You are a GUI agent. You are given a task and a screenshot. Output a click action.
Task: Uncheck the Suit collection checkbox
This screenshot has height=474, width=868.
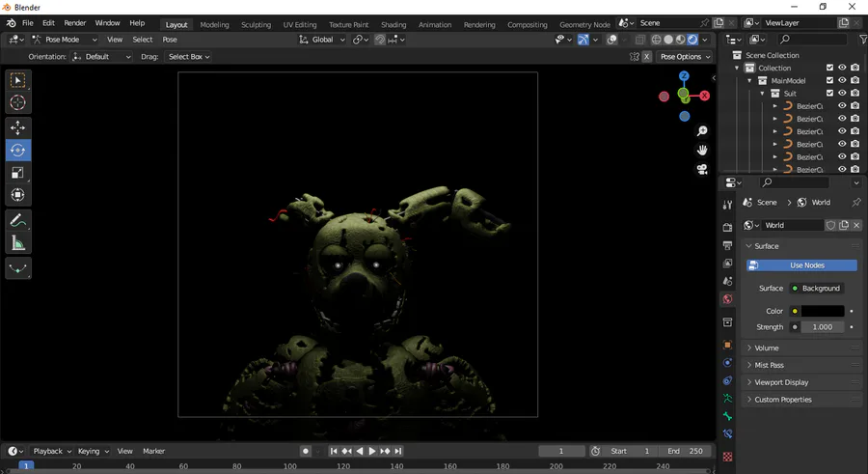(x=829, y=93)
